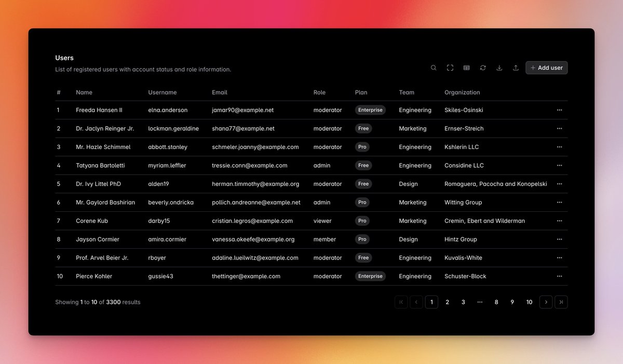Click Free plan badge for Tatyana Bartoletti
Screen dimensions: 623x364
tap(363, 166)
